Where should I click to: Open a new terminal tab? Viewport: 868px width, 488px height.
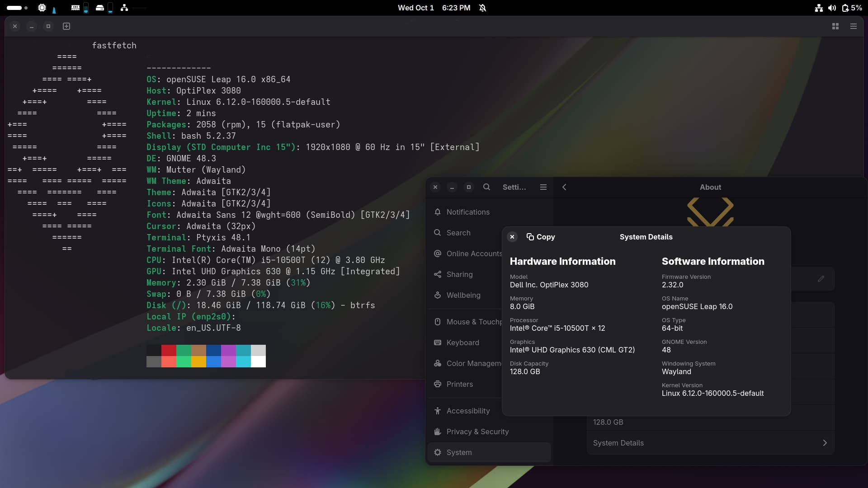click(x=66, y=26)
